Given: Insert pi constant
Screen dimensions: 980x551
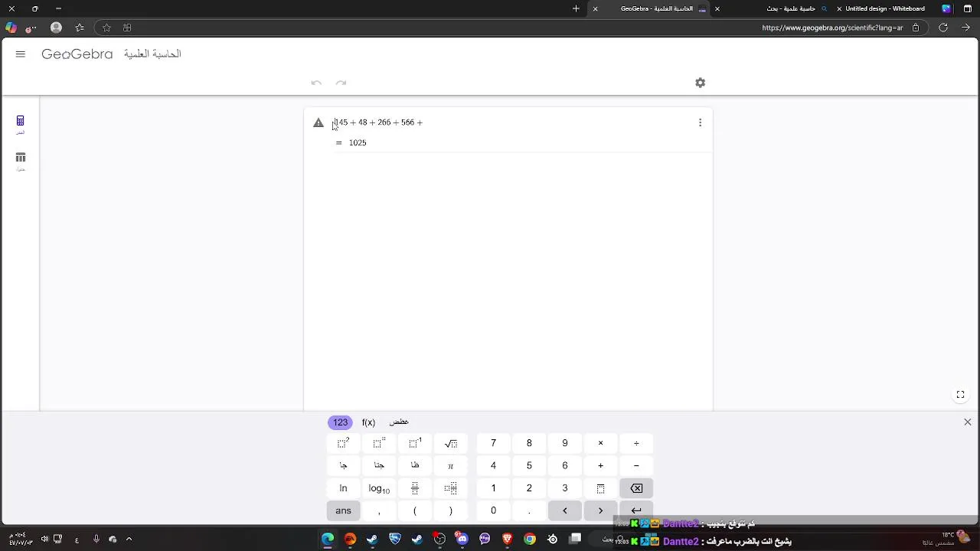Looking at the screenshot, I should [451, 465].
